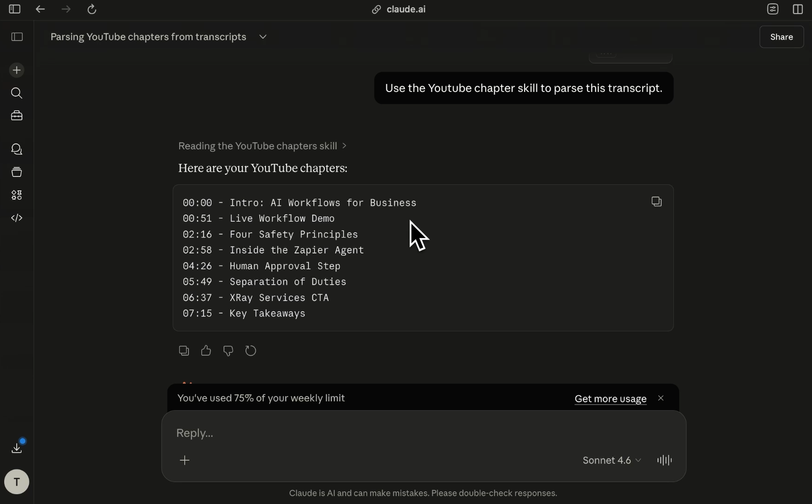Screen dimensions: 812x504
Task: Toggle the browser sidebar panel icon
Action: click(14, 9)
